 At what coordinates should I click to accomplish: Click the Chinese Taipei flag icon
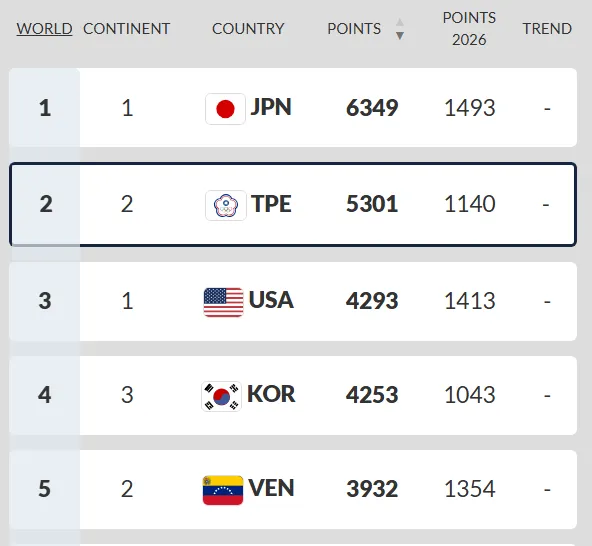[226, 205]
